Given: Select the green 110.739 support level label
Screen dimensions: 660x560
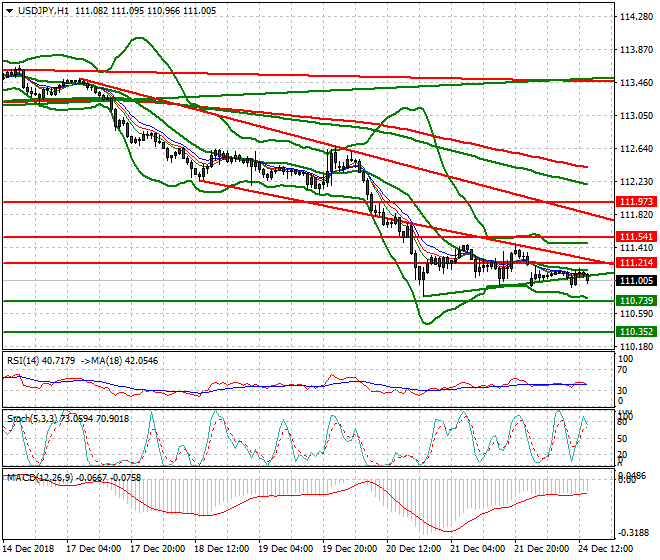Looking at the screenshot, I should point(636,301).
